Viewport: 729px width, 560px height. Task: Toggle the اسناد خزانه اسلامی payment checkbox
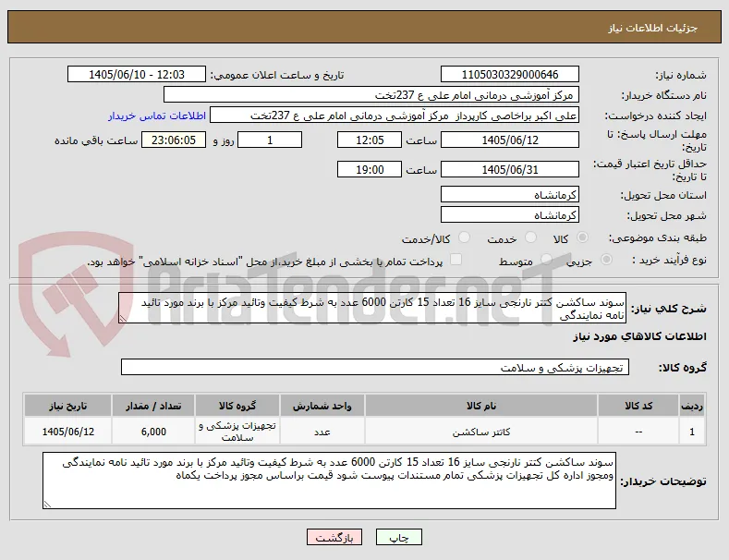click(x=456, y=260)
